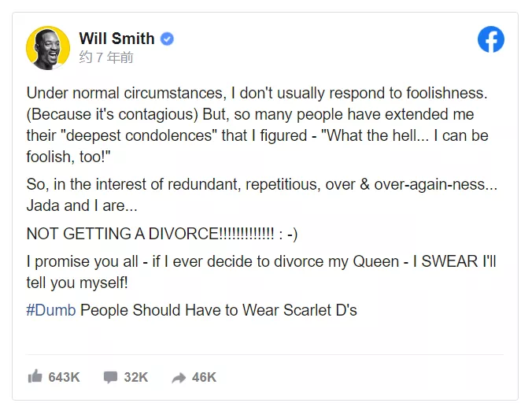Click the blue verified badge
The width and height of the screenshot is (532, 414).
point(167,39)
